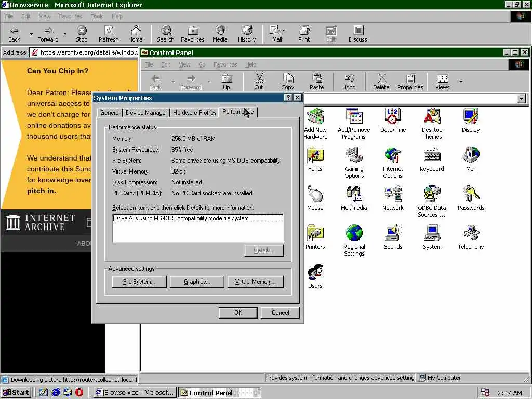Click Delete in Control Panel toolbar

coord(381,82)
